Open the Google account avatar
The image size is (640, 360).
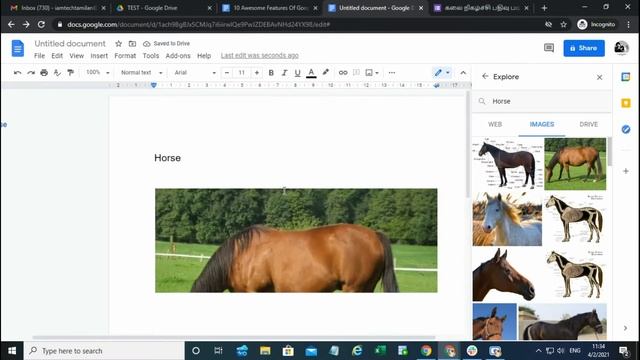pos(622,48)
